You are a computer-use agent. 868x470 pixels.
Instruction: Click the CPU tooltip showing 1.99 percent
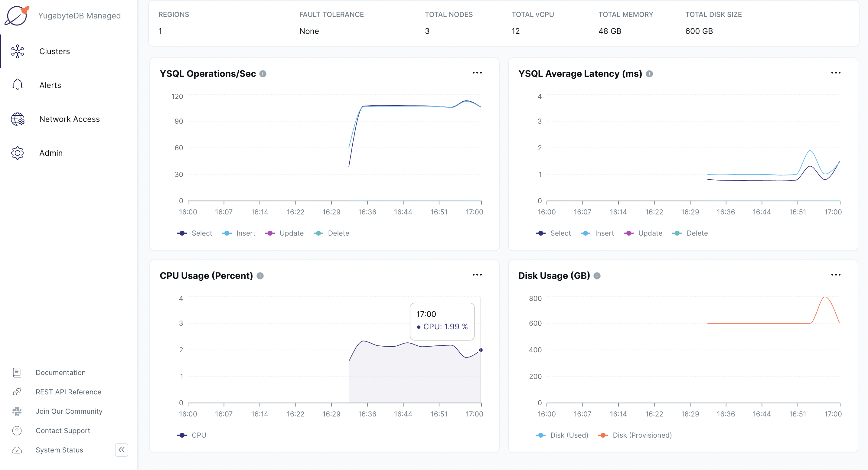(x=442, y=321)
